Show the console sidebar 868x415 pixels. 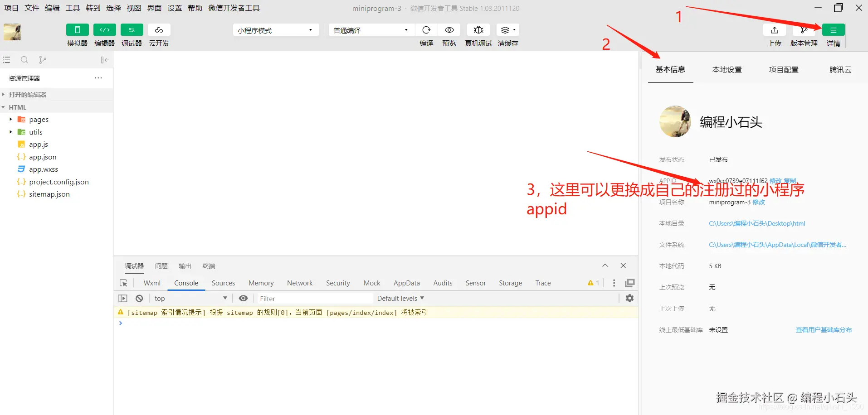pyautogui.click(x=123, y=298)
